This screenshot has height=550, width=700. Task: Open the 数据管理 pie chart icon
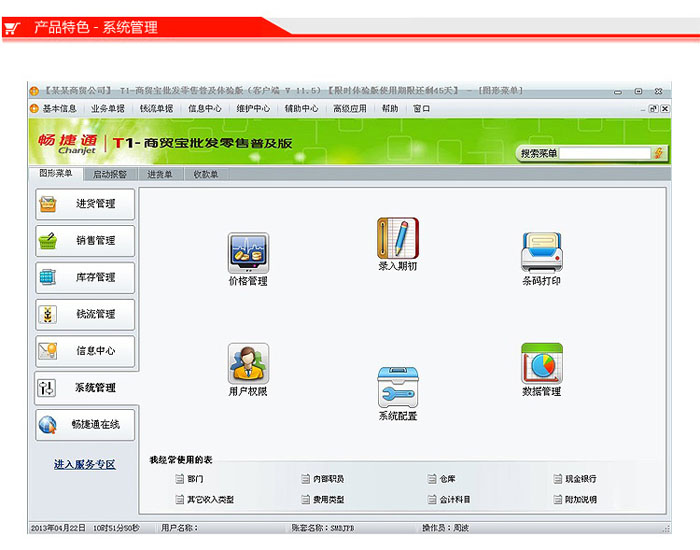[x=542, y=370]
